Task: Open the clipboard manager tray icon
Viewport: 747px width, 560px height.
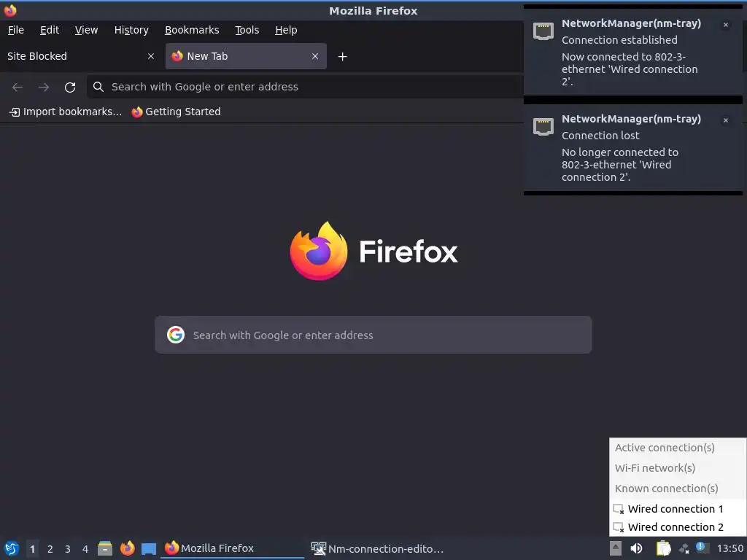Action: (663, 548)
